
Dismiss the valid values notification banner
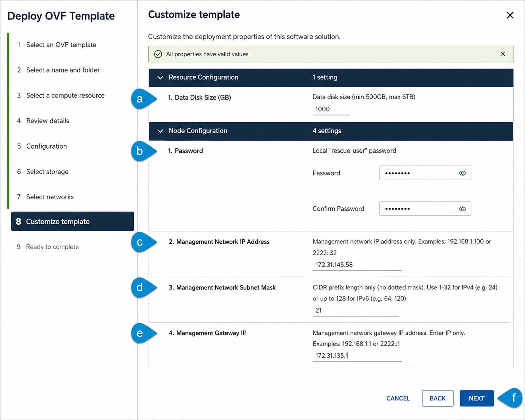(503, 54)
